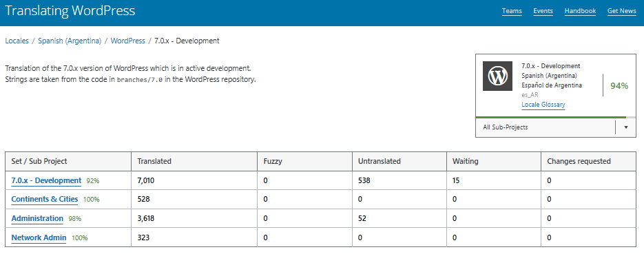This screenshot has height=254, width=644.
Task: Open the Administration sub-project link
Action: click(x=37, y=219)
